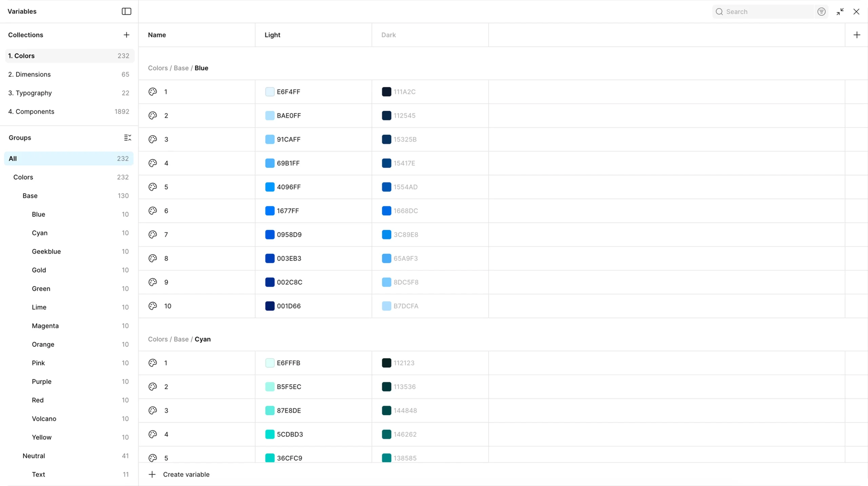Toggle the sidebar panel icon

[126, 12]
